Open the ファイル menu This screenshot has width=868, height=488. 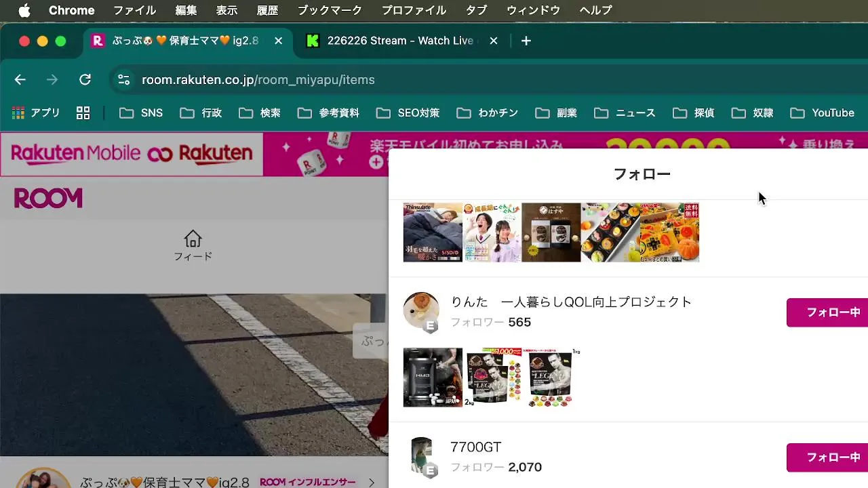click(134, 10)
